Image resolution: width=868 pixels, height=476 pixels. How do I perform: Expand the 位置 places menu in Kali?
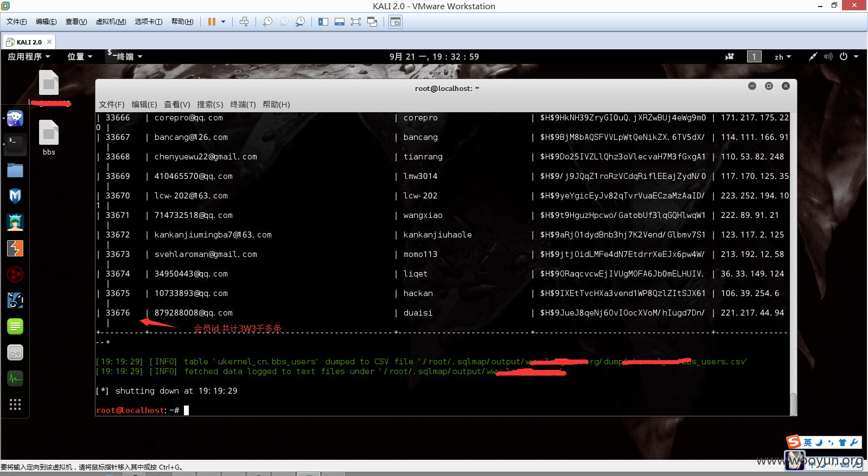point(80,56)
